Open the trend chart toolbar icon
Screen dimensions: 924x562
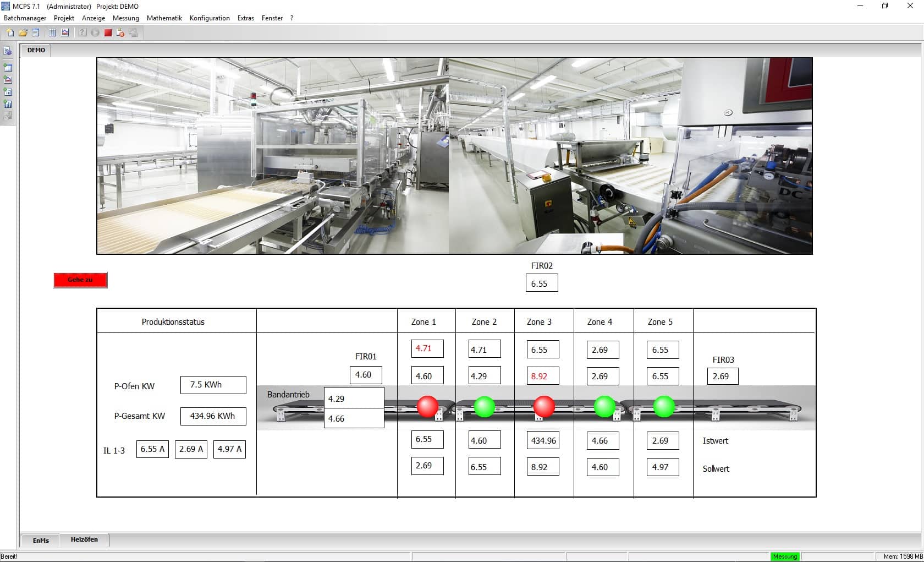65,32
